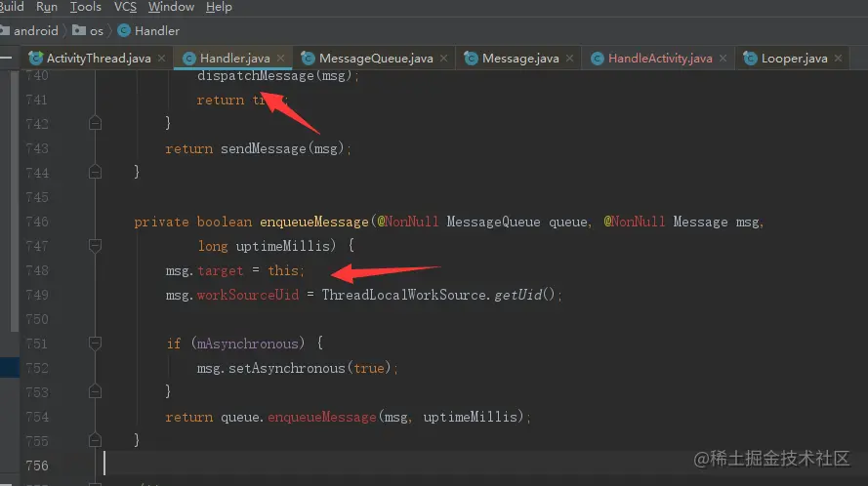This screenshot has height=486, width=868.
Task: Click the first @NonNull annotation
Action: pyautogui.click(x=408, y=222)
